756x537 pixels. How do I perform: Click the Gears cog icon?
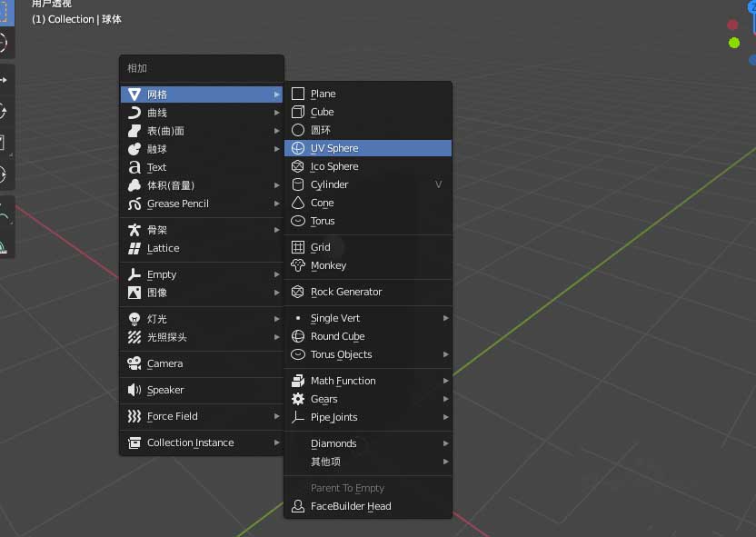298,399
